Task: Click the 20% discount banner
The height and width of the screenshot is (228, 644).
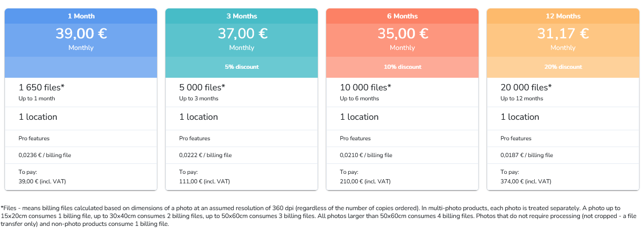Action: 563,67
